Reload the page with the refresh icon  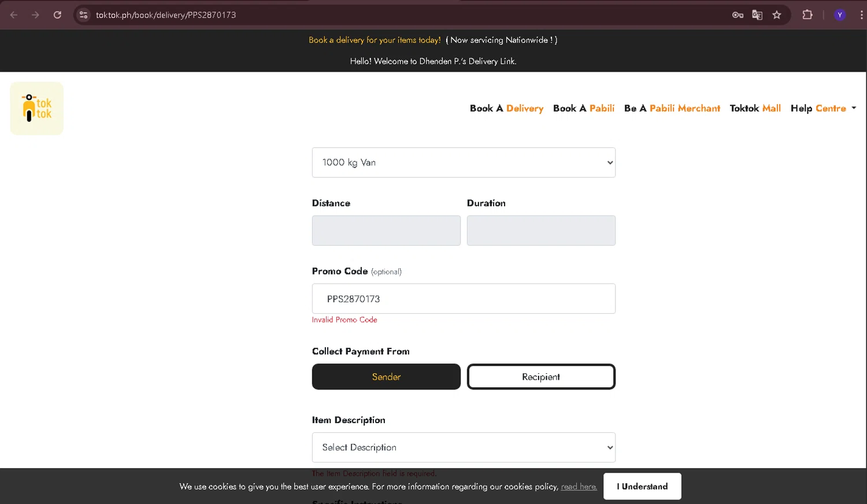[57, 15]
